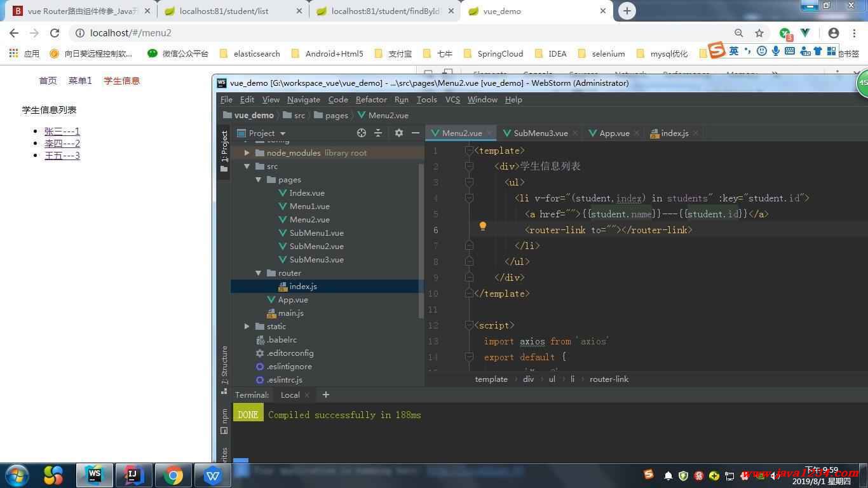Open the Tools menu

point(426,99)
